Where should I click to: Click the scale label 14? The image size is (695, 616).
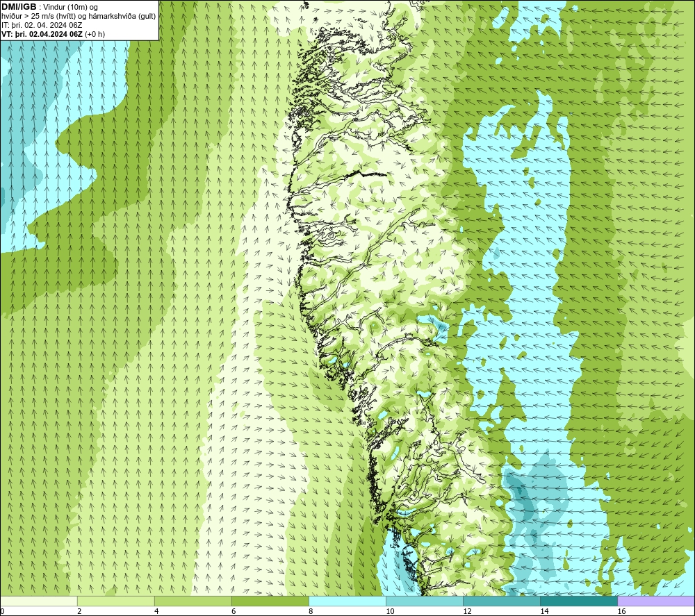(x=544, y=612)
